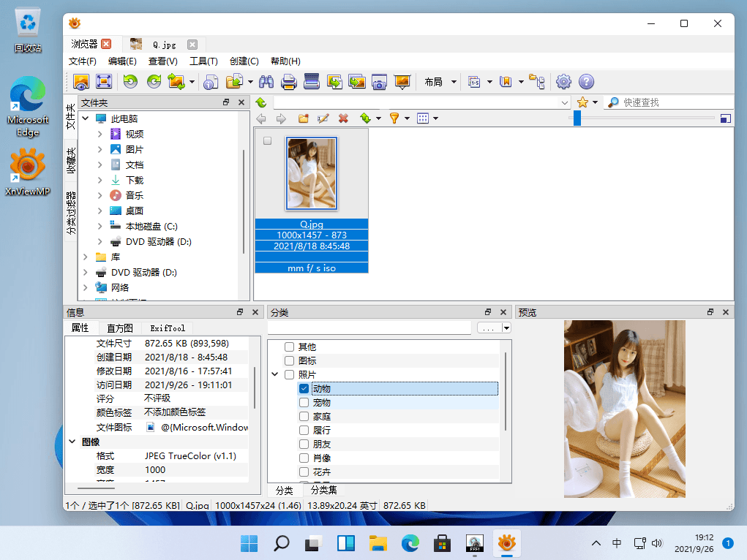
Task: Collapse the 图像 info section
Action: coord(72,442)
